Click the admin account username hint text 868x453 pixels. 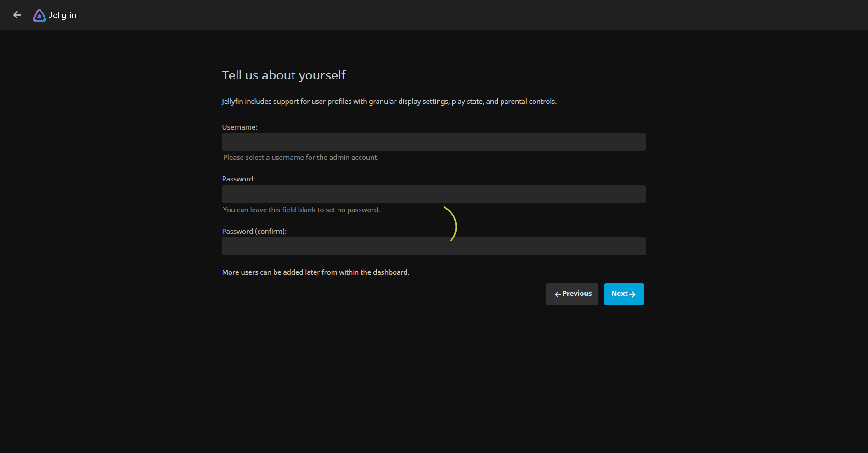(301, 157)
